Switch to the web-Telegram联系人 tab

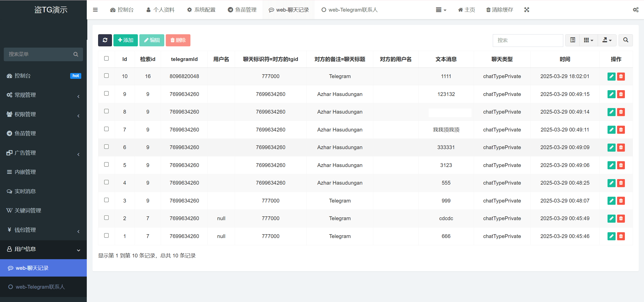pyautogui.click(x=349, y=10)
